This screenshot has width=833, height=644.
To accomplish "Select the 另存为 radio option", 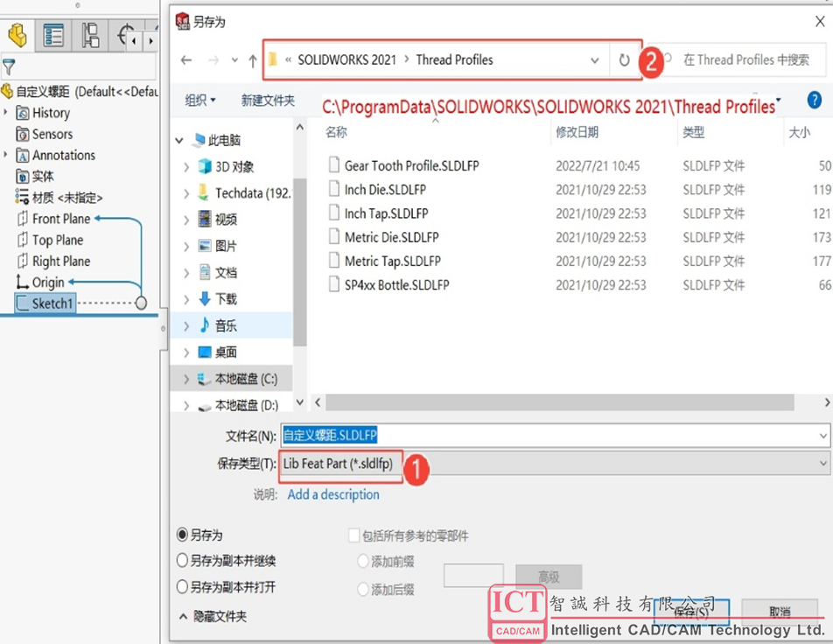I will [182, 534].
